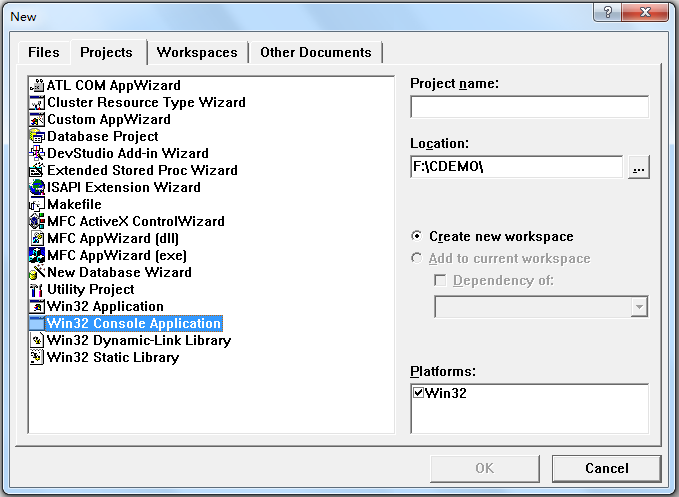Click the Win32 Static Library icon

point(37,357)
